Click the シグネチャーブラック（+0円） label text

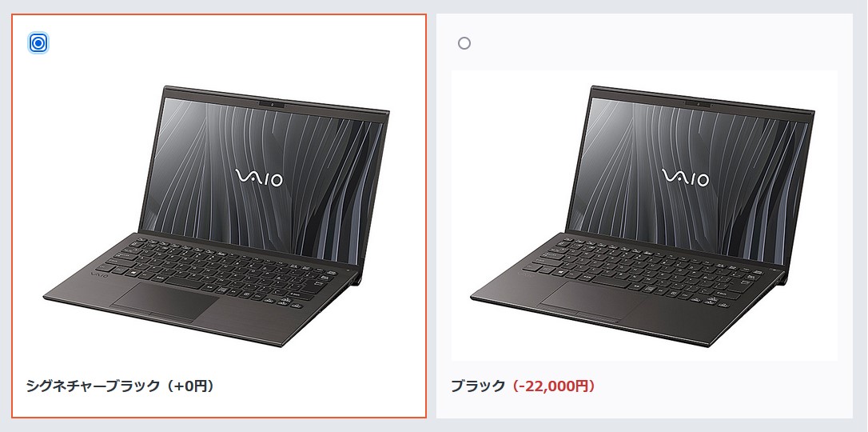120,386
